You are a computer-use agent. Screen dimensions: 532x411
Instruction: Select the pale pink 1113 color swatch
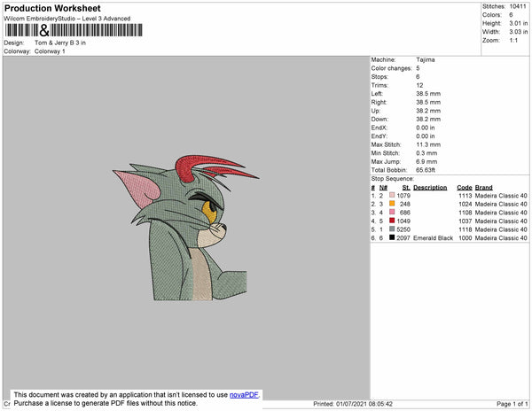pyautogui.click(x=392, y=195)
